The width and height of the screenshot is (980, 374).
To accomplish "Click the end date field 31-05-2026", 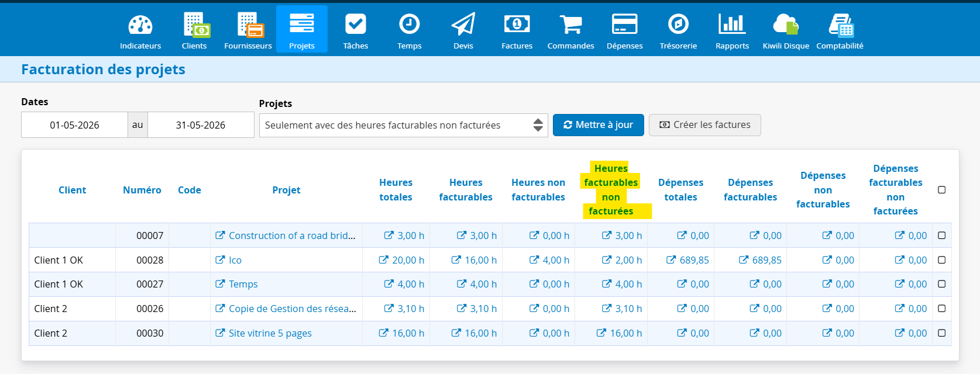I will [x=201, y=125].
